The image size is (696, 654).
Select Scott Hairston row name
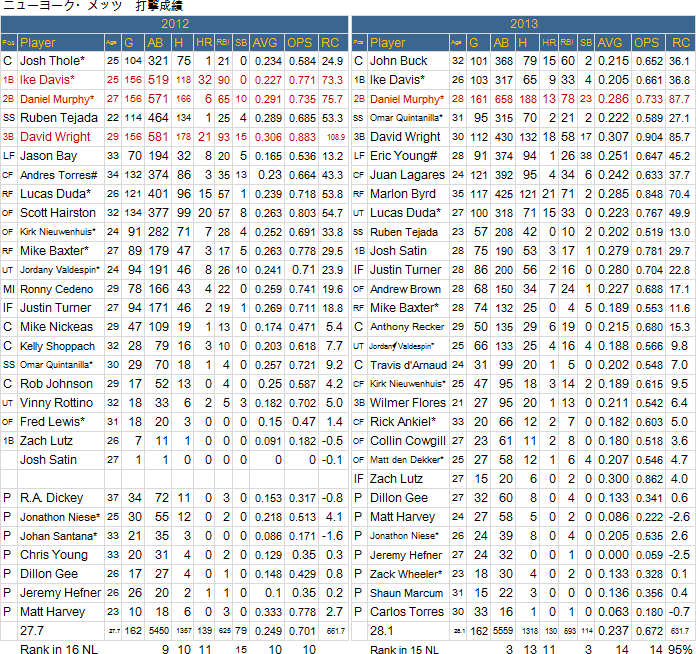point(58,213)
